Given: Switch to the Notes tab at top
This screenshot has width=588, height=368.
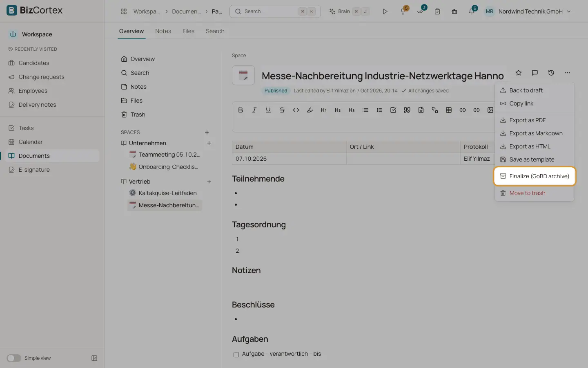Looking at the screenshot, I should point(163,31).
